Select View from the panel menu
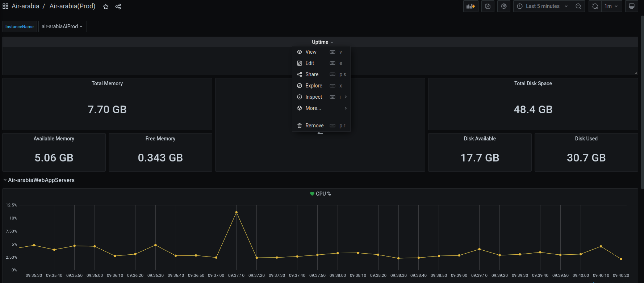 (311, 52)
